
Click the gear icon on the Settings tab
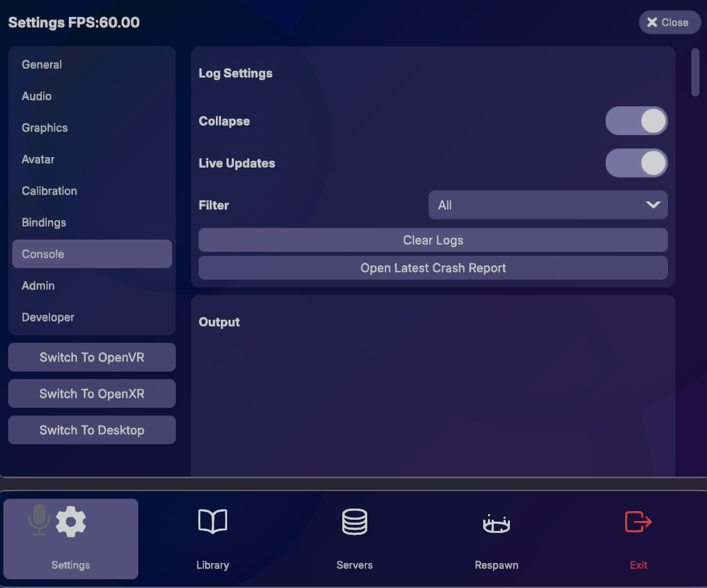[71, 522]
